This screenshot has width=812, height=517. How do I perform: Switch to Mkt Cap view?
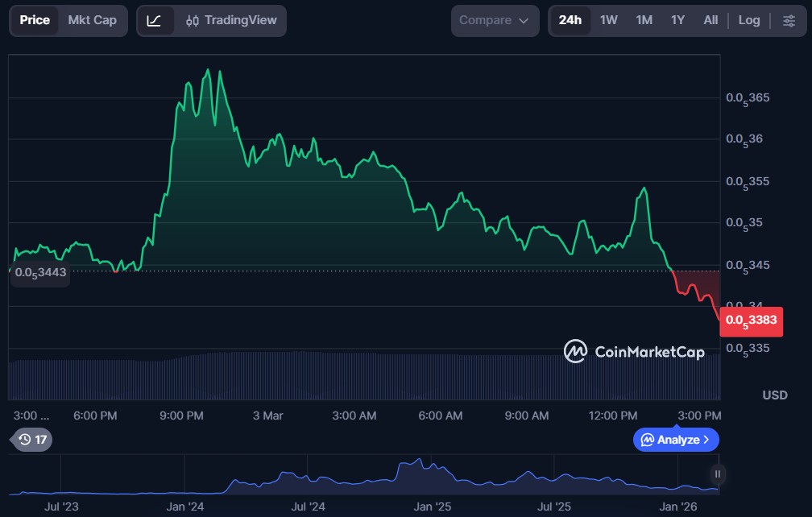pos(92,20)
